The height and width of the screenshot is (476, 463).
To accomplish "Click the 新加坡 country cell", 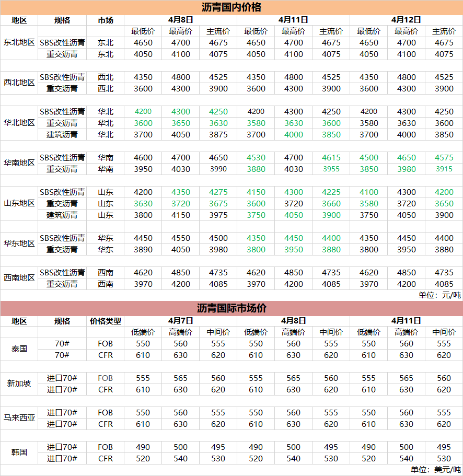I will point(19,384).
